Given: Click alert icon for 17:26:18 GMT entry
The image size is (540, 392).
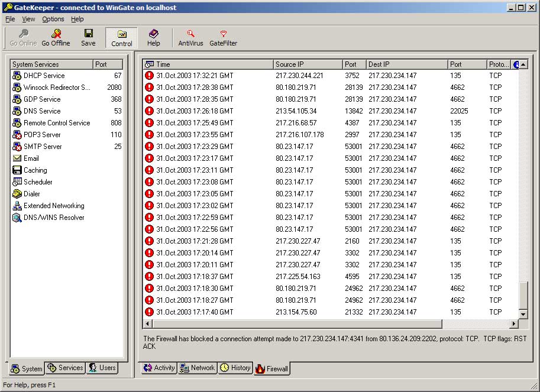Looking at the screenshot, I should (x=149, y=111).
